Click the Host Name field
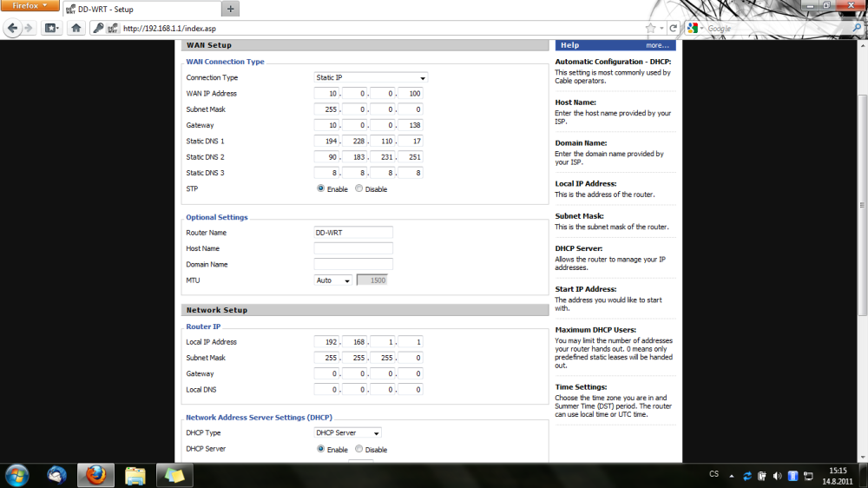 (353, 248)
